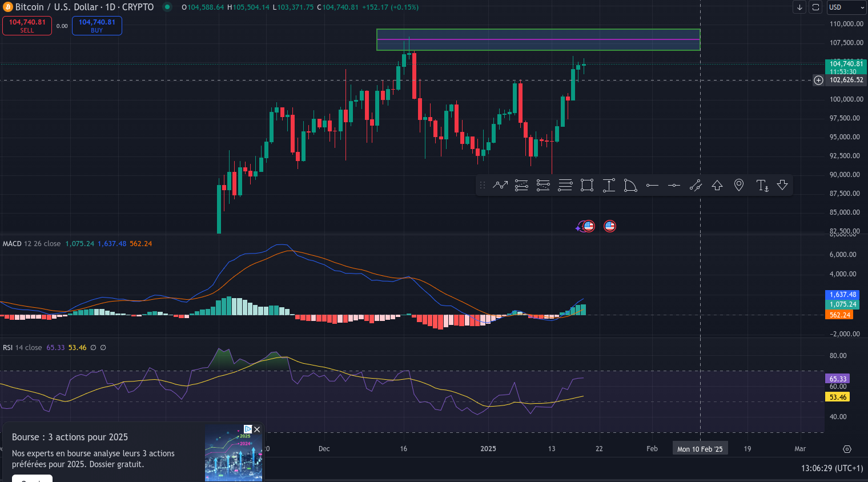Click the red SELL 104,740.81 button
This screenshot has height=482, width=868.
[27, 26]
